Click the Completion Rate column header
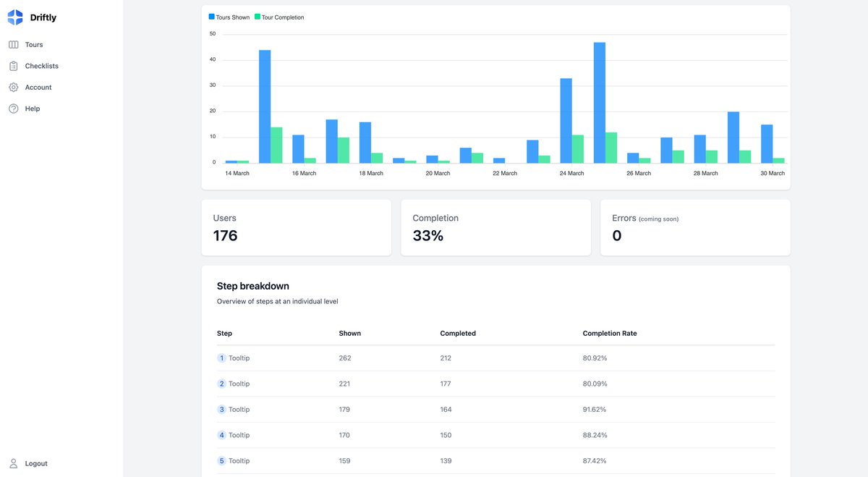The height and width of the screenshot is (477, 868). (610, 334)
